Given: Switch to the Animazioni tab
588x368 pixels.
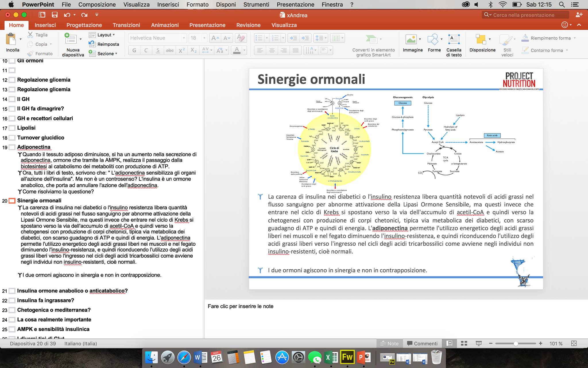Looking at the screenshot, I should click(165, 25).
